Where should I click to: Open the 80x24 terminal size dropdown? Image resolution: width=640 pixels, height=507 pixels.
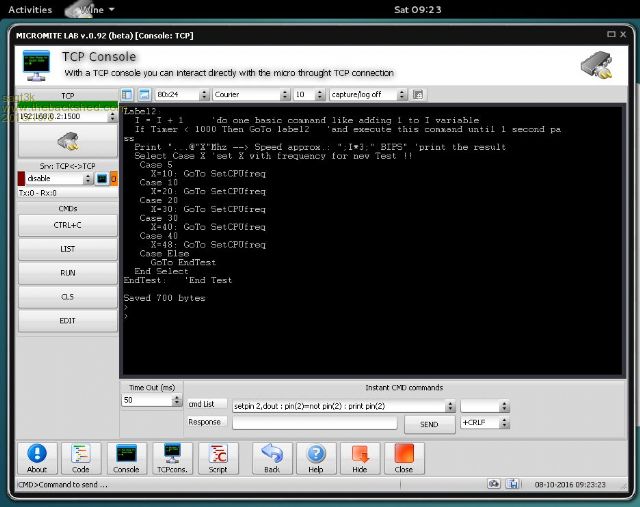180,94
